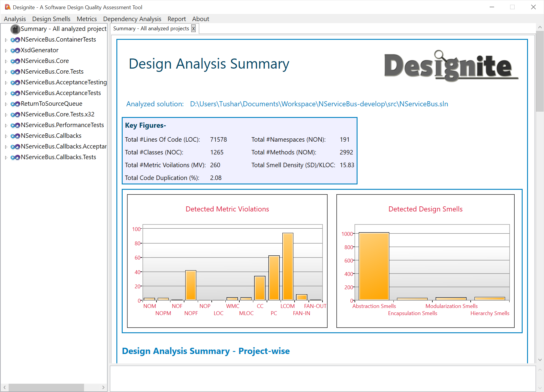Image resolution: width=544 pixels, height=392 pixels.
Task: Click the NServiceBus.Callbacks.AcceptanceTests project icon
Action: [15, 147]
